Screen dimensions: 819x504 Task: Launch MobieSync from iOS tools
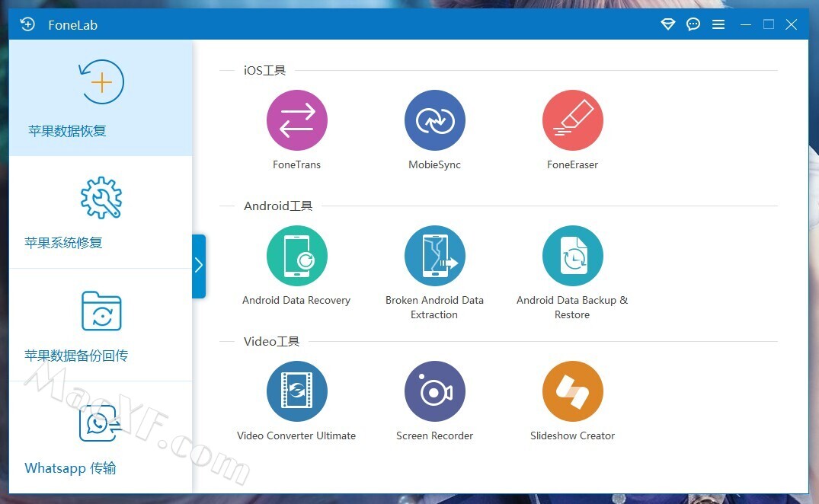tap(434, 120)
